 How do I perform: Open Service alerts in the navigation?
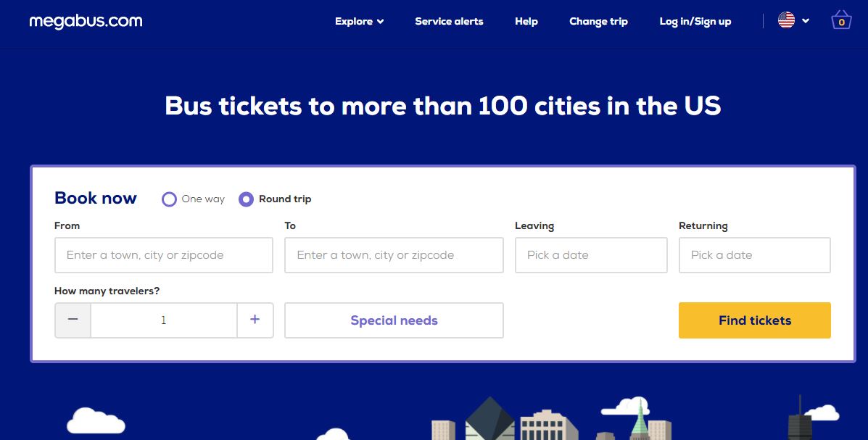point(449,22)
